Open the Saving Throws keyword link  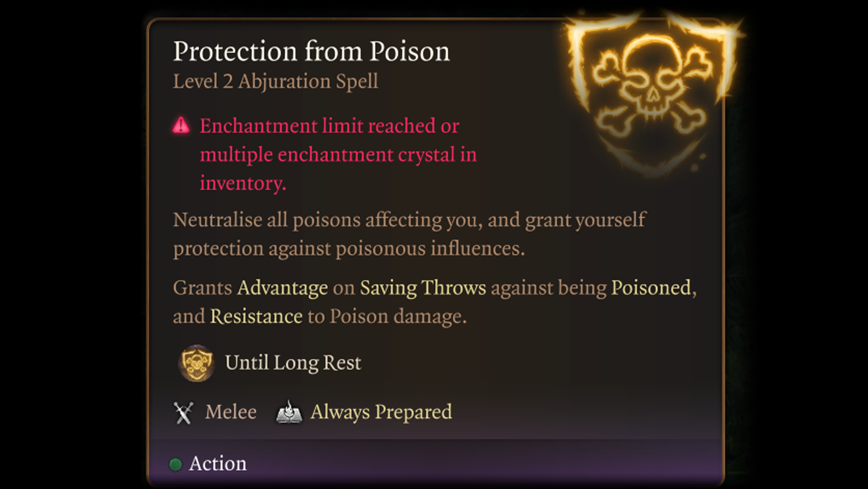423,288
